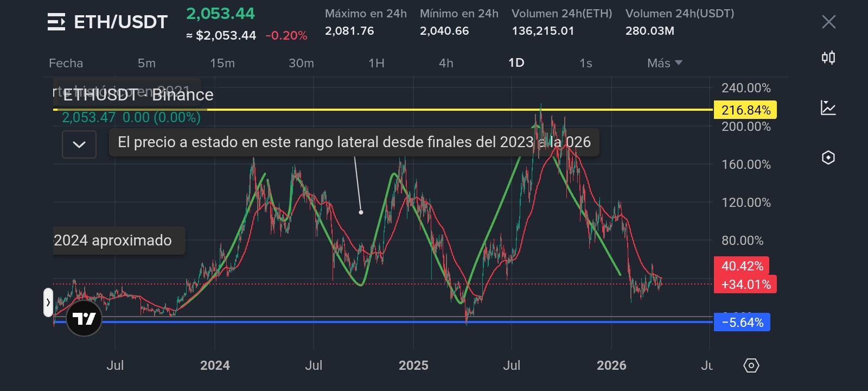Click the +34.01% current price label

pyautogui.click(x=745, y=285)
